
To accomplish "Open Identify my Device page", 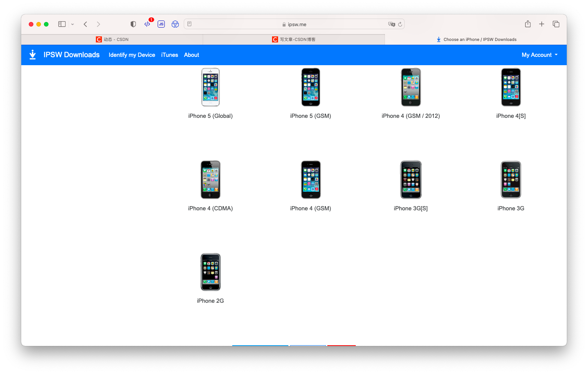I will 132,55.
